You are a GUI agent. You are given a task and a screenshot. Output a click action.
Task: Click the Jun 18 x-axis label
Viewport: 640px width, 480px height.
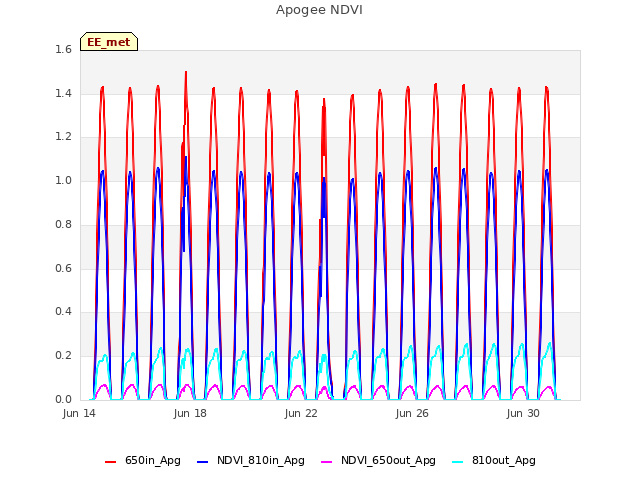click(x=190, y=413)
